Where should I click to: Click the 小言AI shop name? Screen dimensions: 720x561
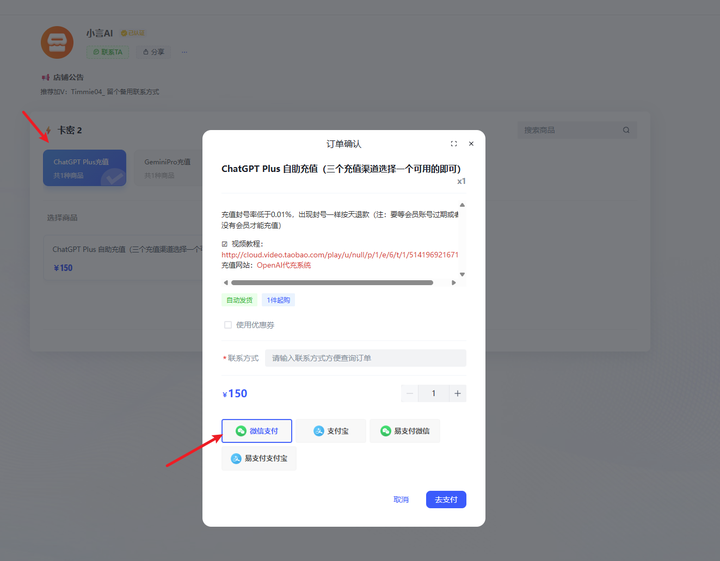point(99,33)
